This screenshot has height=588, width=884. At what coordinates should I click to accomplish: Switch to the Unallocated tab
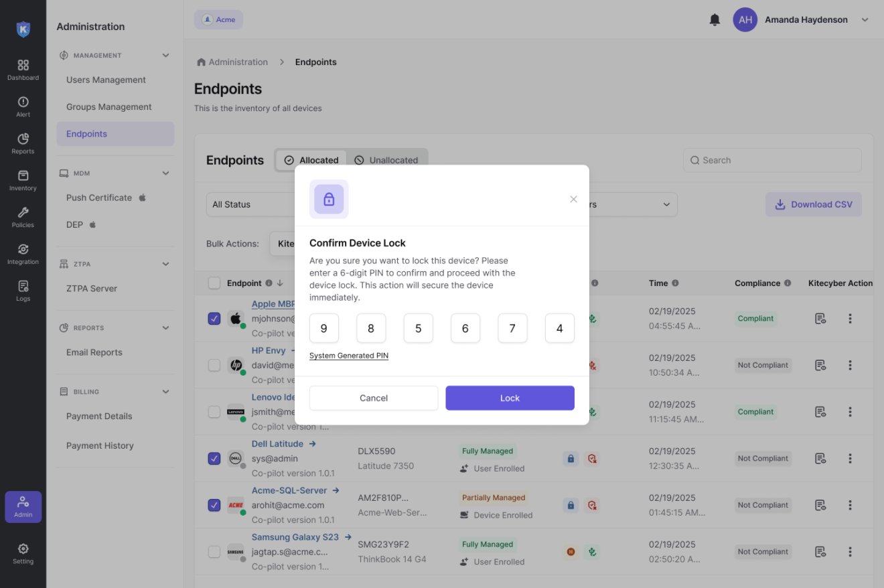click(x=387, y=160)
